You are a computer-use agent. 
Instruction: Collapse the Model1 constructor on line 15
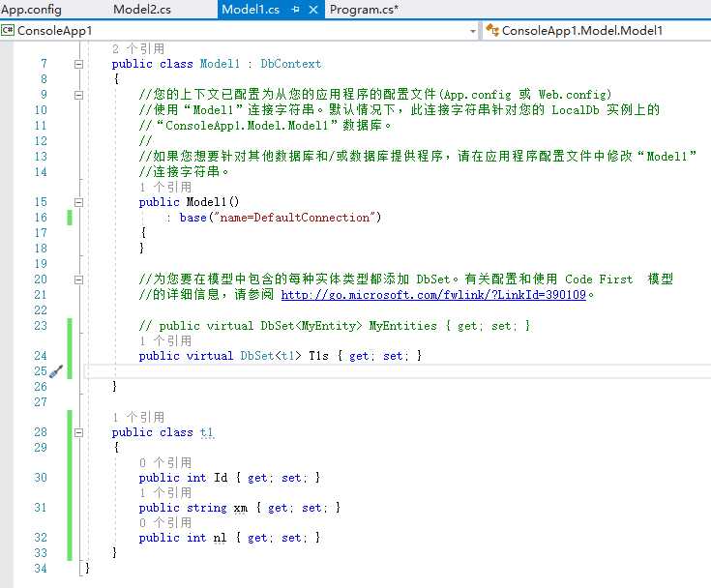[78, 202]
